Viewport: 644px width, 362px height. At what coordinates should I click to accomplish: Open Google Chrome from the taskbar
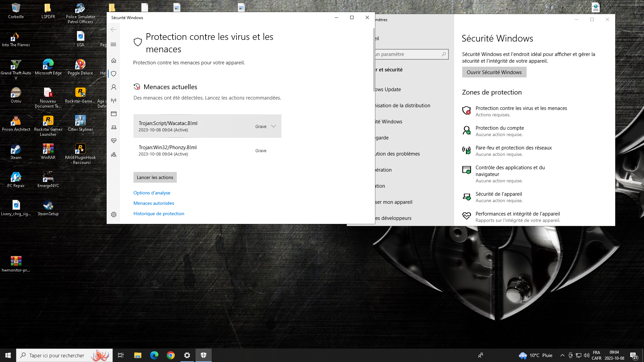(171, 355)
